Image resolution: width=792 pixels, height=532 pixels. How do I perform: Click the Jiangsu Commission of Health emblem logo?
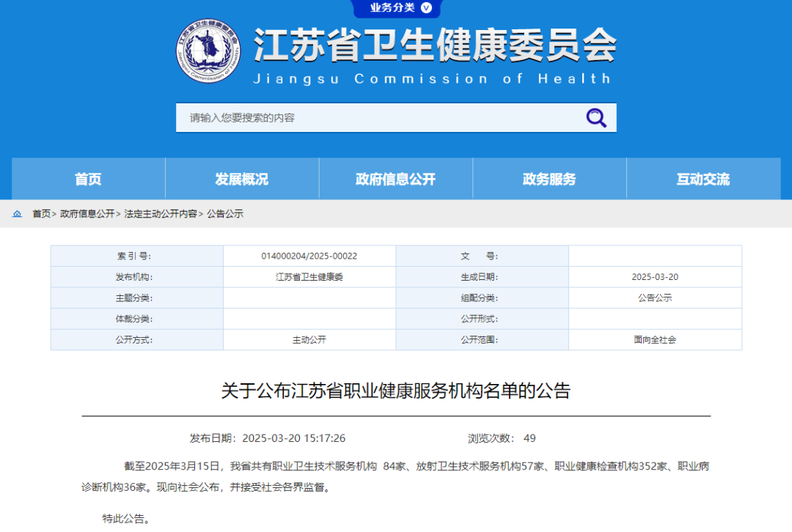click(x=208, y=51)
